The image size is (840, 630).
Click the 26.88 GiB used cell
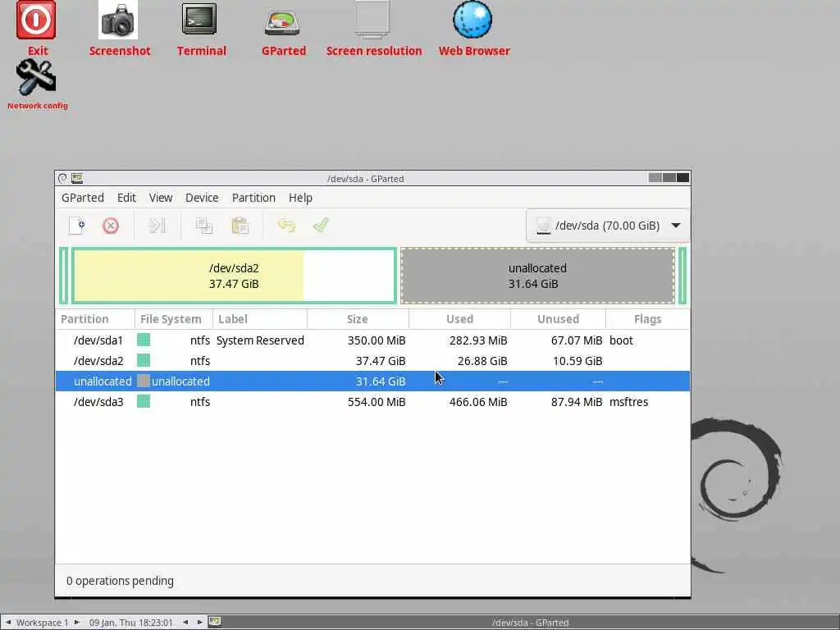point(482,361)
